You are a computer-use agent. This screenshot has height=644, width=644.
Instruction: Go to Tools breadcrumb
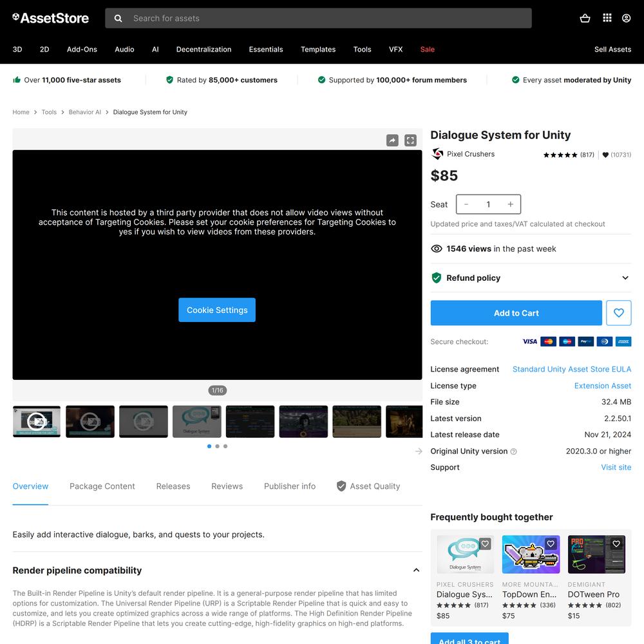click(49, 112)
